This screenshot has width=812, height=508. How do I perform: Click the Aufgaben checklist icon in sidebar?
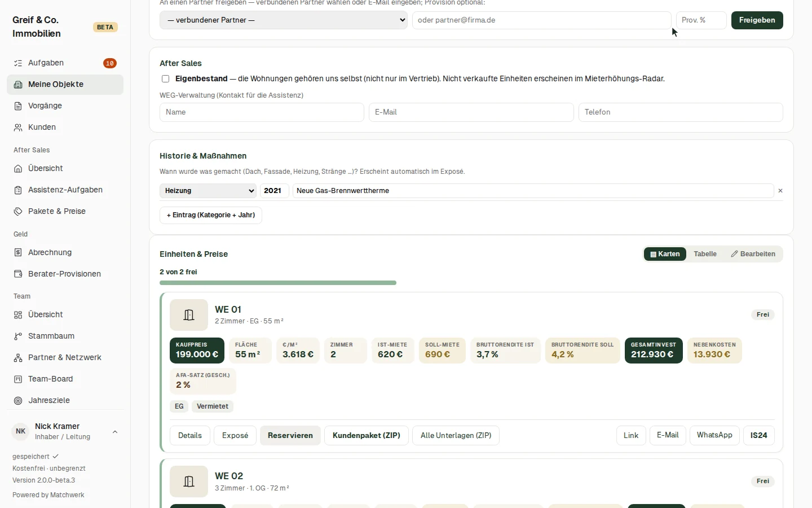coord(18,63)
